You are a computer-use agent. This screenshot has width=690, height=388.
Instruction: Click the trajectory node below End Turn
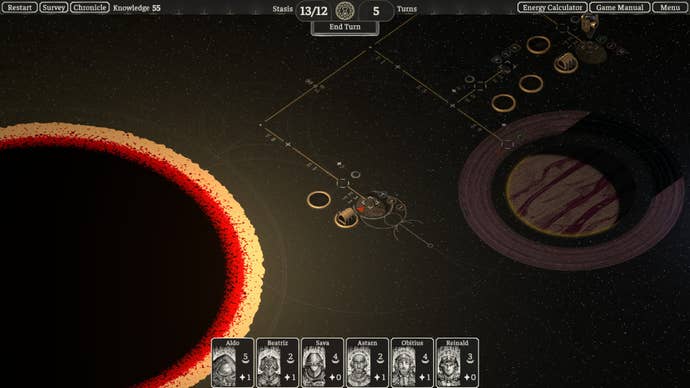[370, 47]
